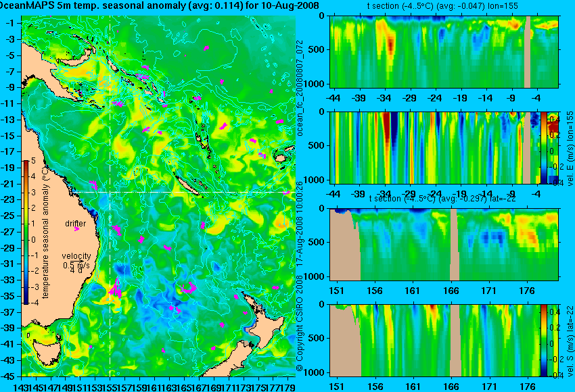Click the '5' tick on the temperature color bar
This screenshot has width=575, height=392.
(33, 160)
